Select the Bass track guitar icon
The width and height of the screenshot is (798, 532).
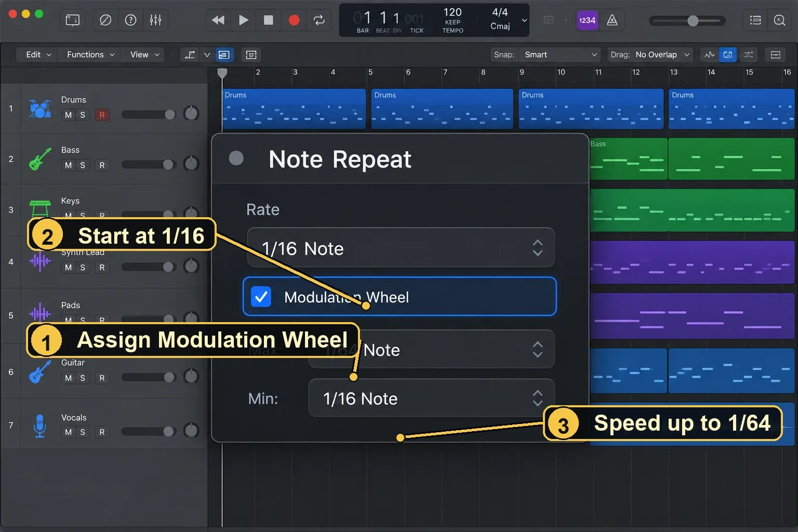point(40,158)
